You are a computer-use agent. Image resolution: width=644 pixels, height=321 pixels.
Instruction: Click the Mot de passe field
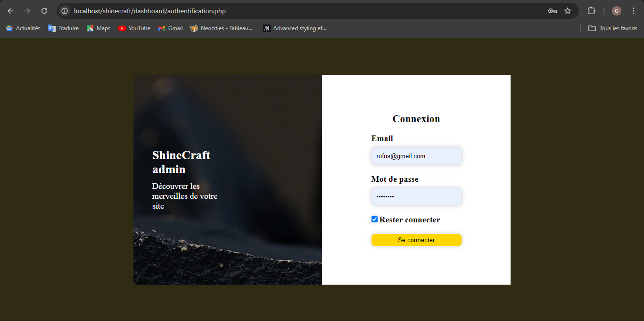(x=416, y=197)
